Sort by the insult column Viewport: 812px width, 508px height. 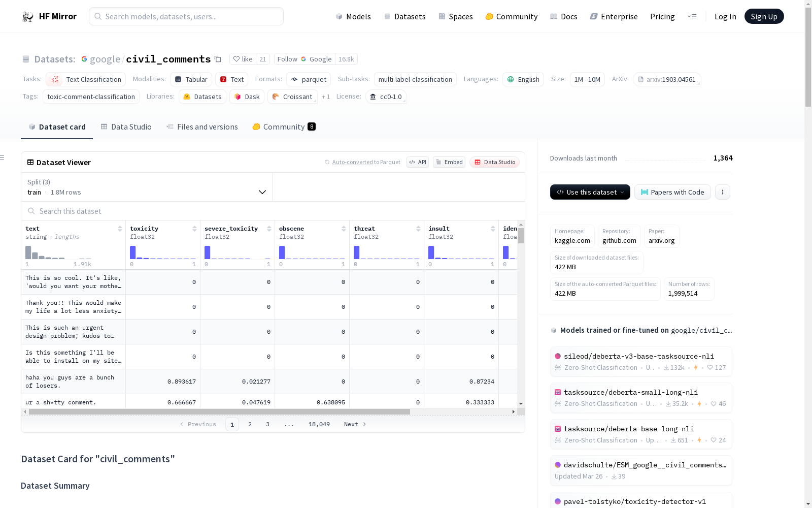493,229
